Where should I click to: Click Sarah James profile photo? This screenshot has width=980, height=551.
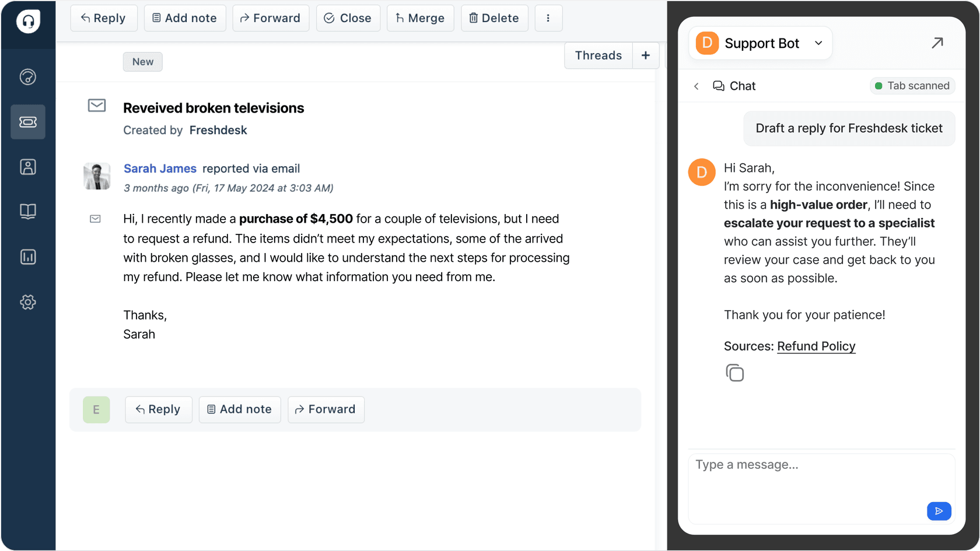97,176
